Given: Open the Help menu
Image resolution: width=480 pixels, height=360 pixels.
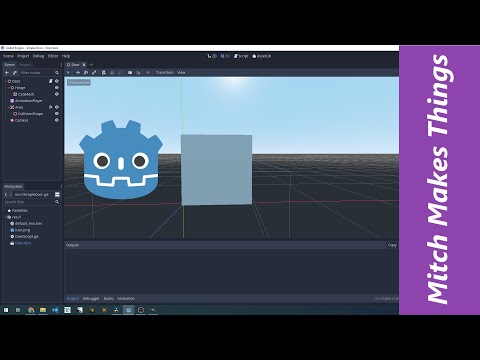Looking at the screenshot, I should [x=66, y=56].
